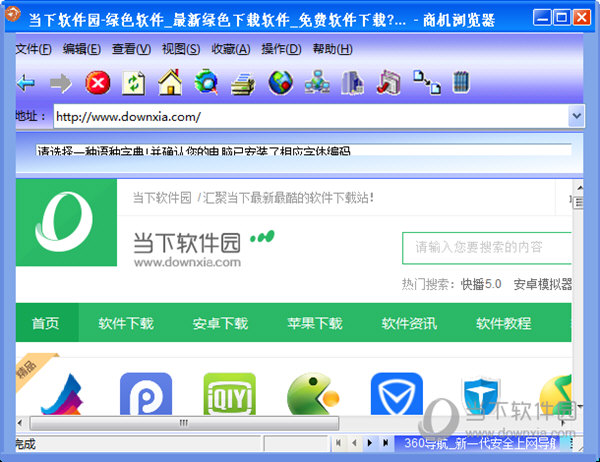Screen dimensions: 600x462
Task: Open the blue T shield app icon
Action: coord(481,396)
